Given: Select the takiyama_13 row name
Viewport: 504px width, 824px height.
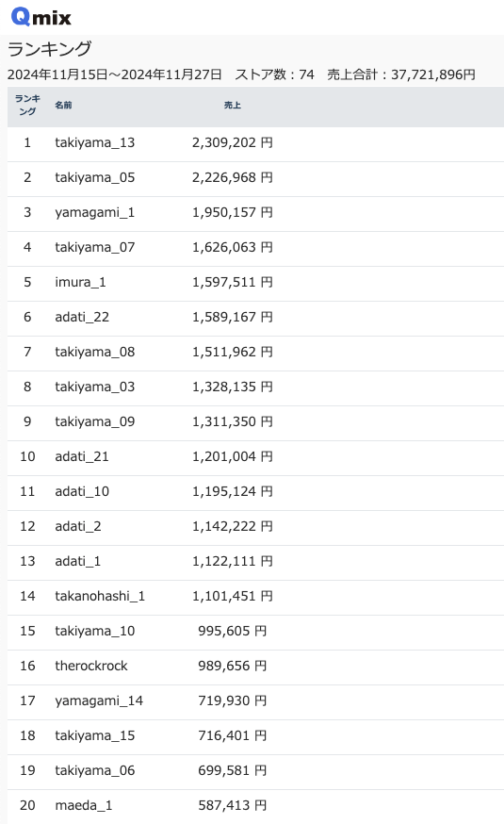Looking at the screenshot, I should point(94,143).
